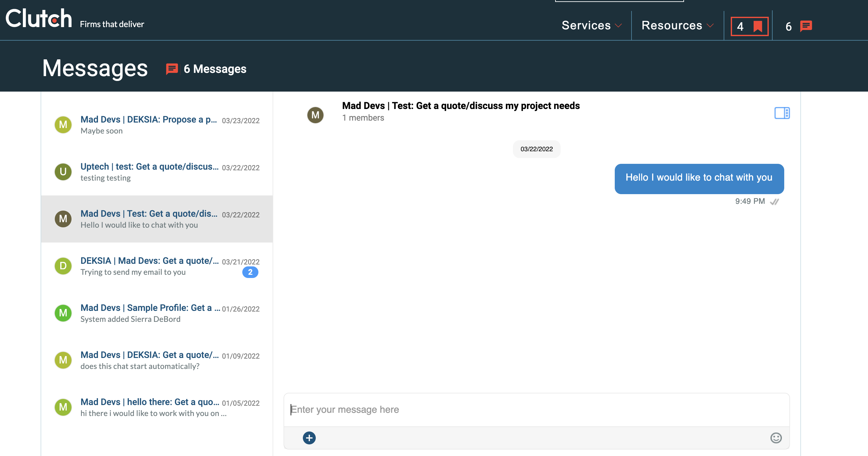Open the Mad Devs | DEKSIA: Propose a p... conversation
The height and width of the screenshot is (456, 868).
click(x=157, y=125)
